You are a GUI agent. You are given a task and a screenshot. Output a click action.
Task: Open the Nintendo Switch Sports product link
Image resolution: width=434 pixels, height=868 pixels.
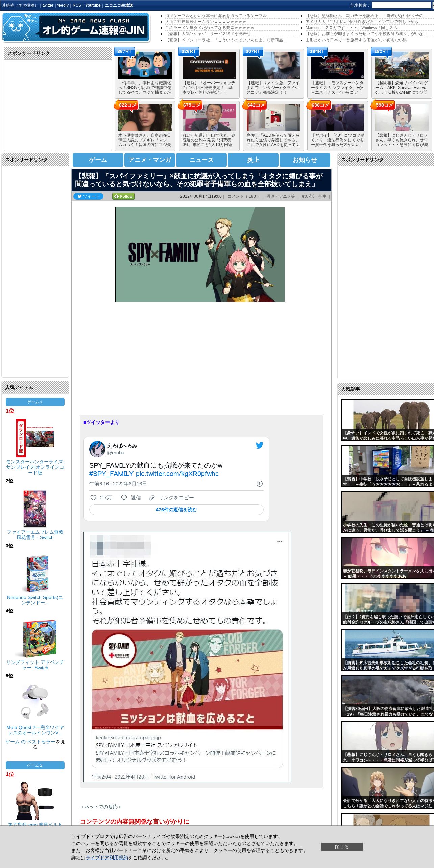35,600
